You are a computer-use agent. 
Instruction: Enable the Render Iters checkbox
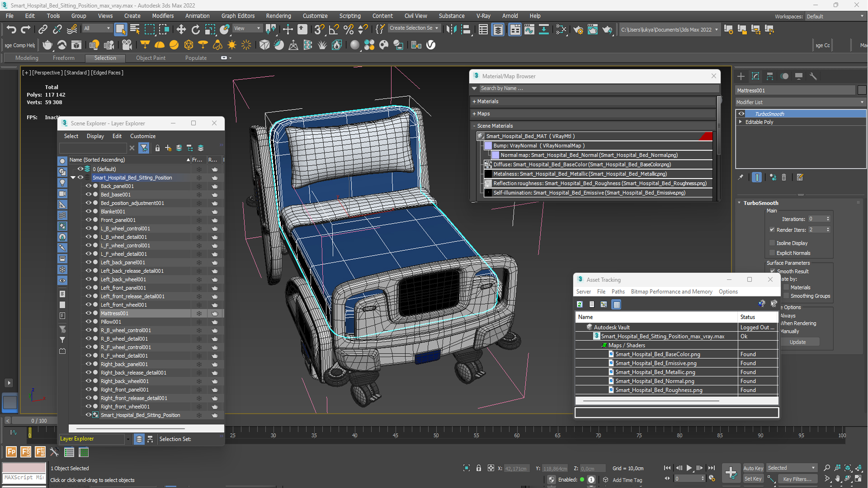772,230
